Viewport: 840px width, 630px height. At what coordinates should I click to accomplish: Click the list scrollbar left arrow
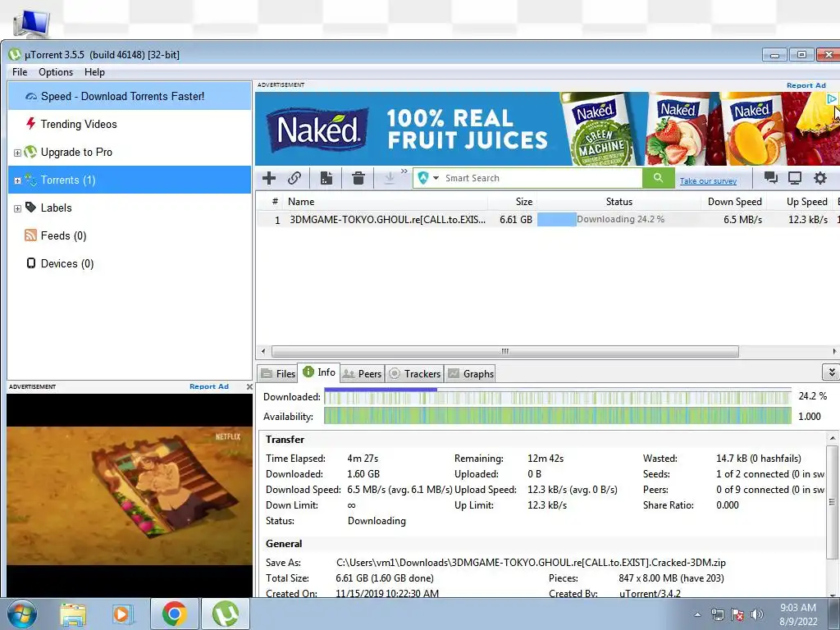click(x=263, y=351)
